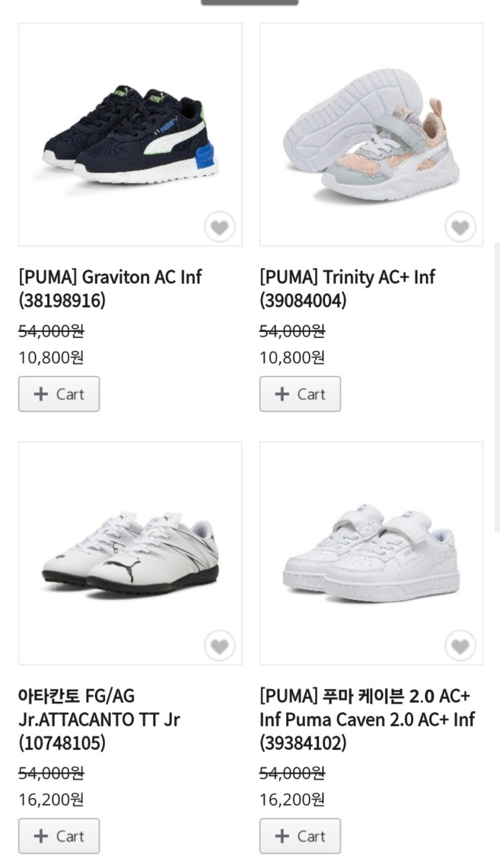Click the 10,800원 price under Graviton
This screenshot has height=868, width=500.
point(51,358)
